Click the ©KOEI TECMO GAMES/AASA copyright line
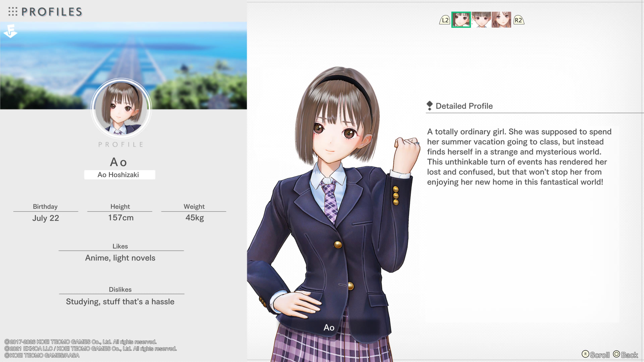 42,355
